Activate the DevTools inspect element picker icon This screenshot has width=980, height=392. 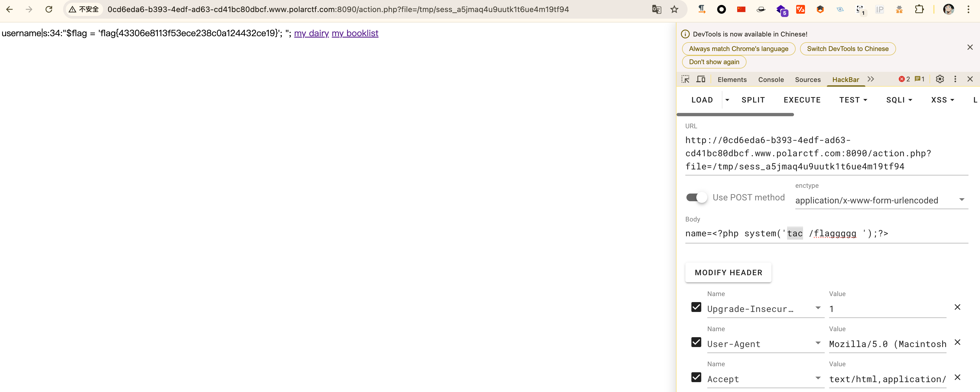tap(685, 79)
